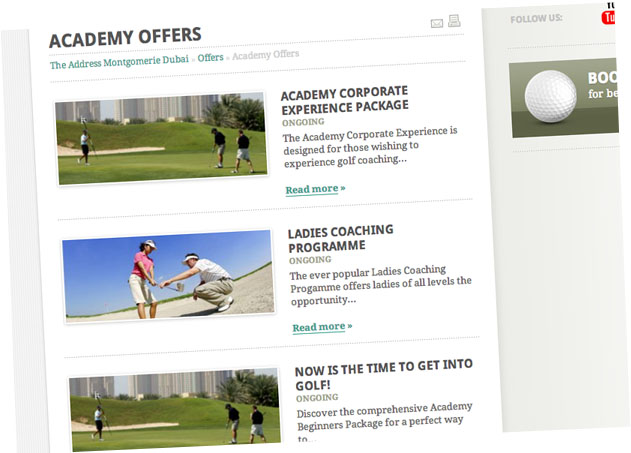631x453 pixels.
Task: Open Academy Corporate Experience Package heading
Action: [344, 100]
